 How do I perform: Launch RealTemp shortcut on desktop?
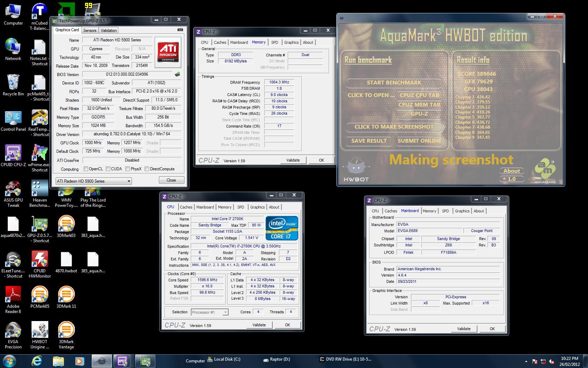coord(39,123)
